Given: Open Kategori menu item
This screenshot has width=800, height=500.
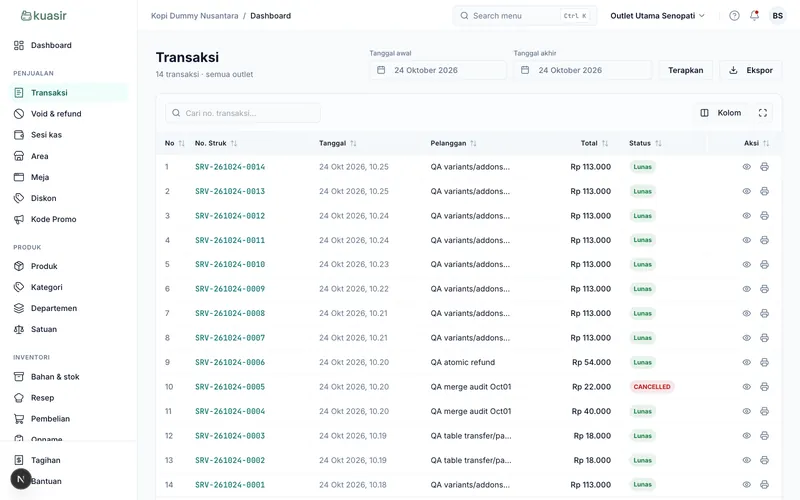Looking at the screenshot, I should [68, 287].
